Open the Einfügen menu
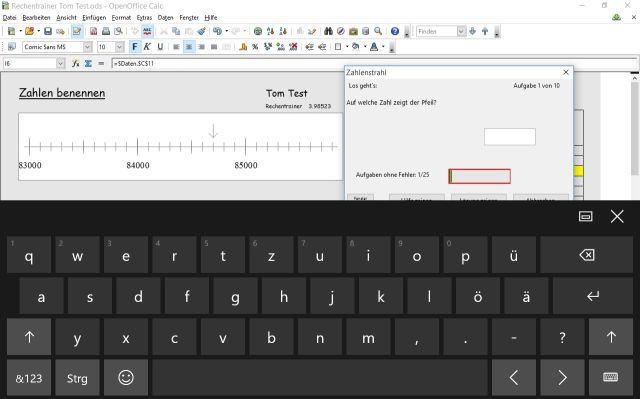The height and width of the screenshot is (399, 640). click(94, 18)
